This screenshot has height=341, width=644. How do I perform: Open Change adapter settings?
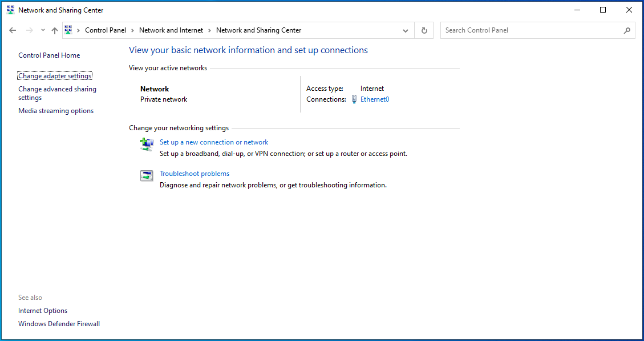coord(54,75)
